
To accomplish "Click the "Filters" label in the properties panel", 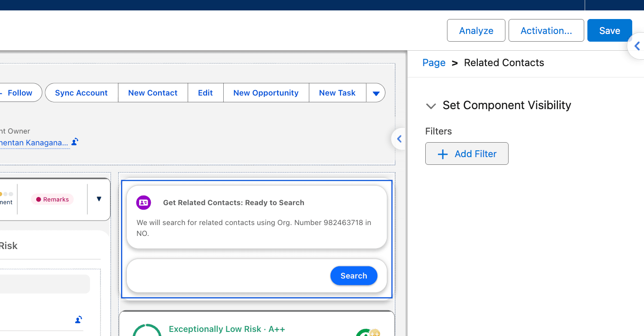I will point(438,131).
